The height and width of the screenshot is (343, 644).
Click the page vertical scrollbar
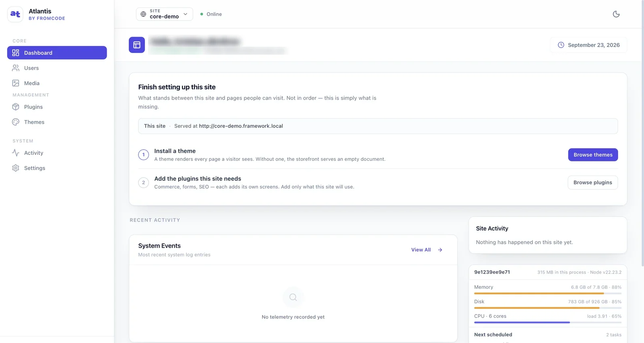(x=643, y=133)
